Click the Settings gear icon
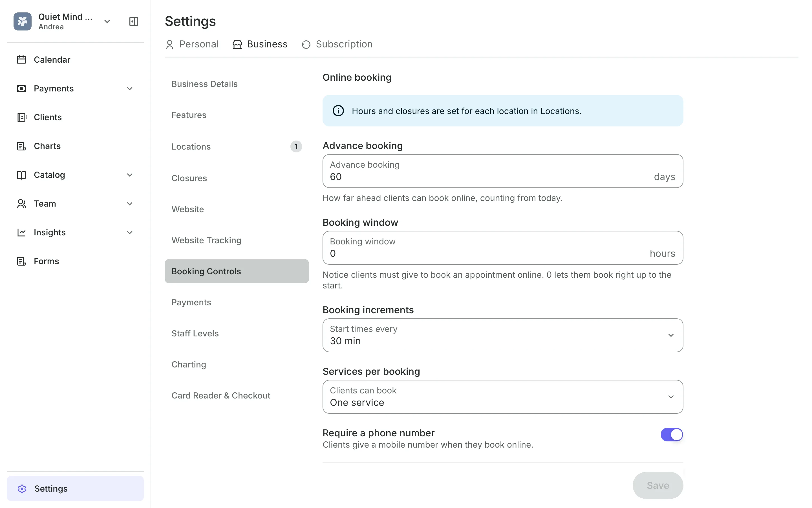 coord(22,489)
